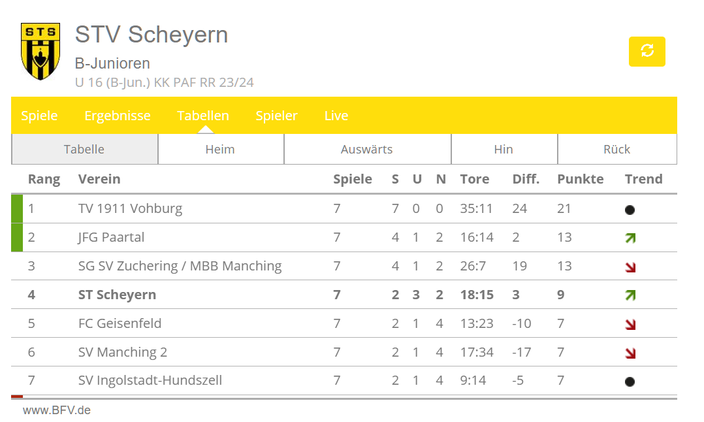The width and height of the screenshot is (704, 422).
Task: Click the black trend dot for TV 1911 Vohburg
Action: [x=629, y=210]
